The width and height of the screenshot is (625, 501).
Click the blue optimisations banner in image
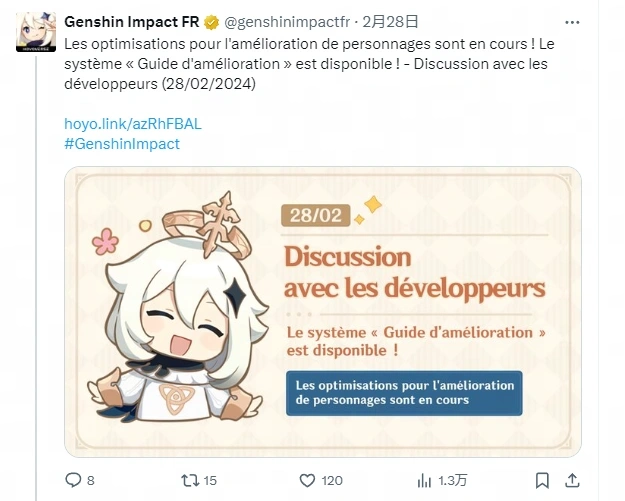coord(404,393)
